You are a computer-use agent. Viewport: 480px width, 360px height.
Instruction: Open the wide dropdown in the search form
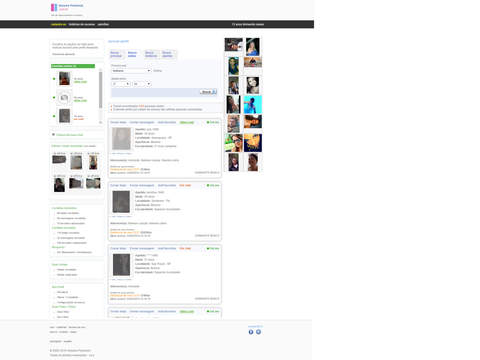coord(131,71)
